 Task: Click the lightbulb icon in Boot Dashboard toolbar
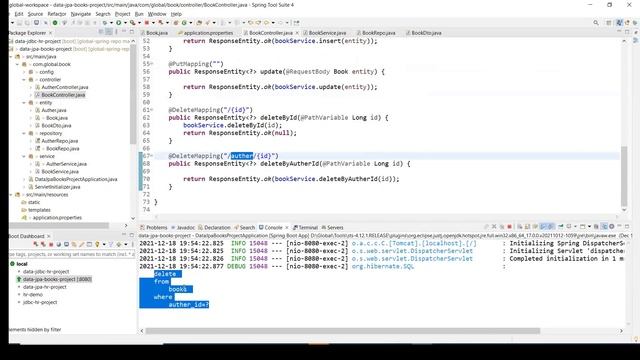(97, 244)
